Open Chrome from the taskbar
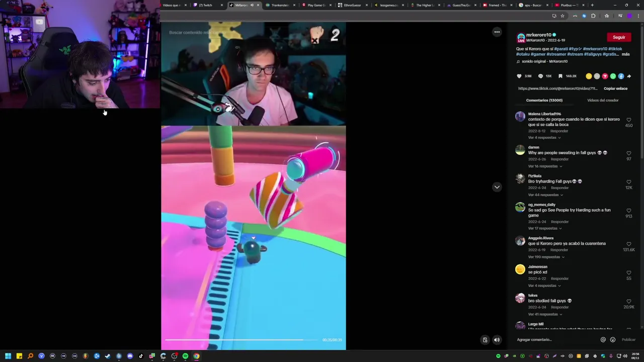 coord(196,356)
